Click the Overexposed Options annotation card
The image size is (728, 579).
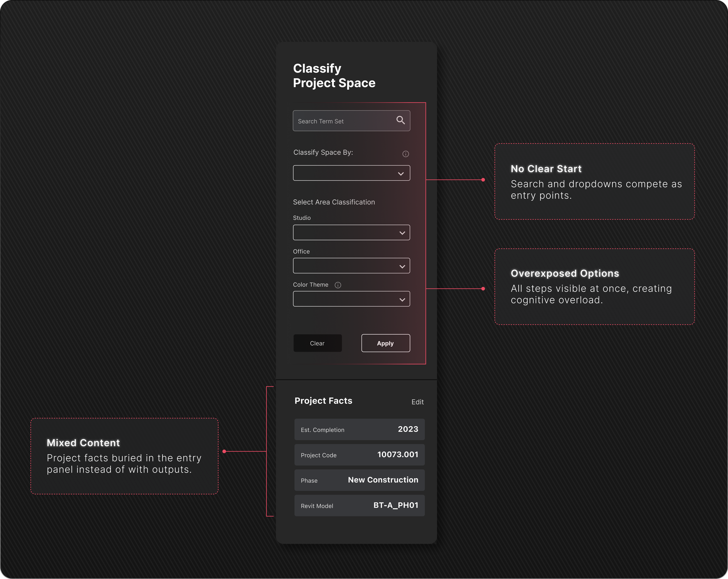[x=594, y=287]
